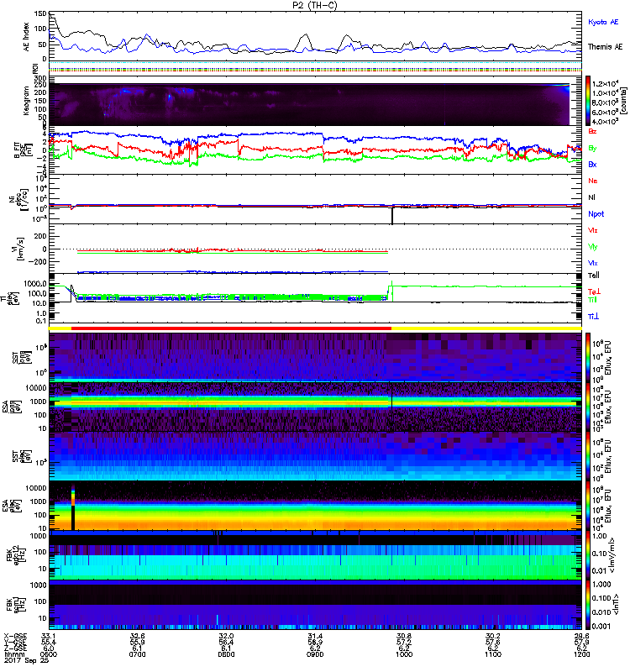The height and width of the screenshot is (672, 630).
Task: Click the 1000 time axis label
Action: coord(404,654)
